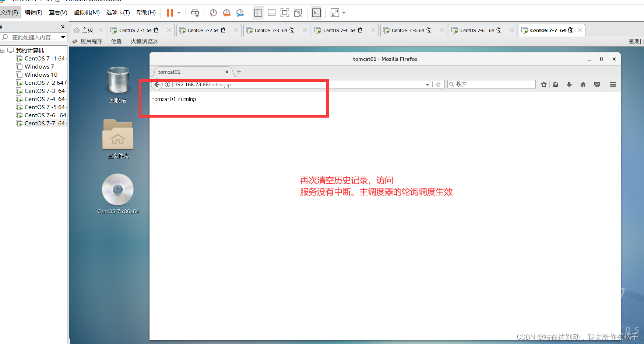Image resolution: width=644 pixels, height=344 pixels.
Task: Click the take snapshot toolbar icon
Action: point(213,13)
